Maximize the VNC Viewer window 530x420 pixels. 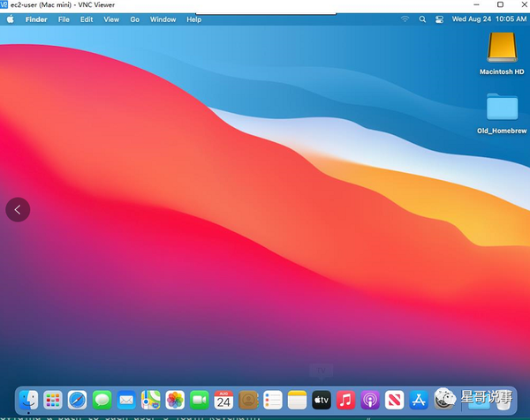tap(500, 4)
